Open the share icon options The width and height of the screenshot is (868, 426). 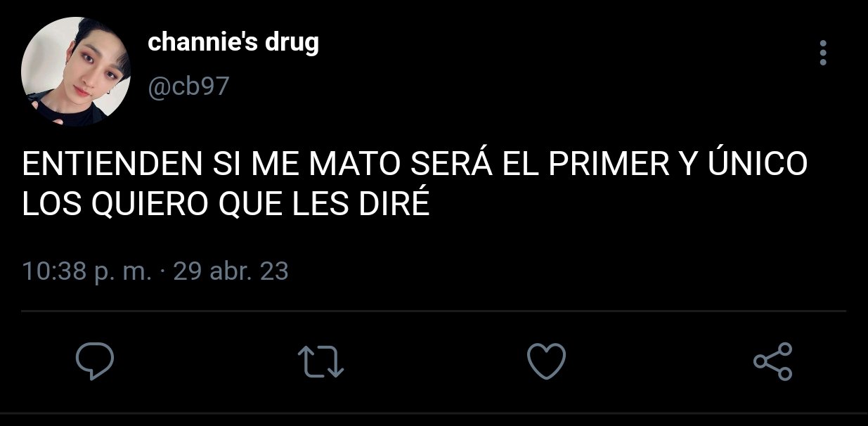point(772,361)
